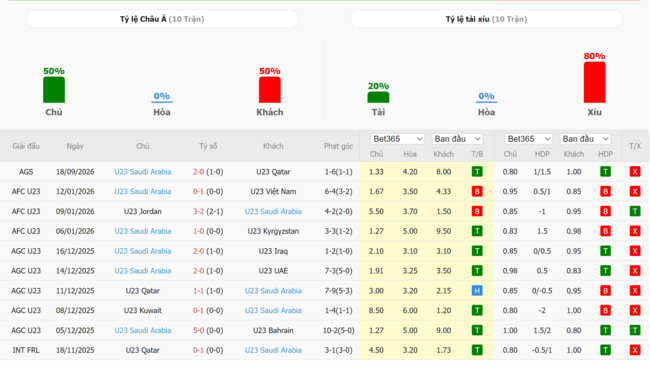Click the red X icon in 18/09/2026 row
This screenshot has width=650, height=368.
(635, 172)
